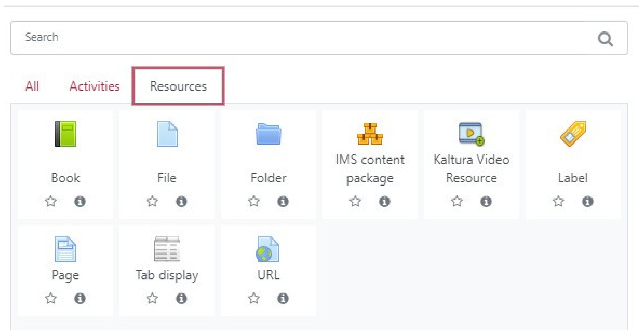Add an IMS content package
This screenshot has height=336, width=644.
pyautogui.click(x=370, y=134)
